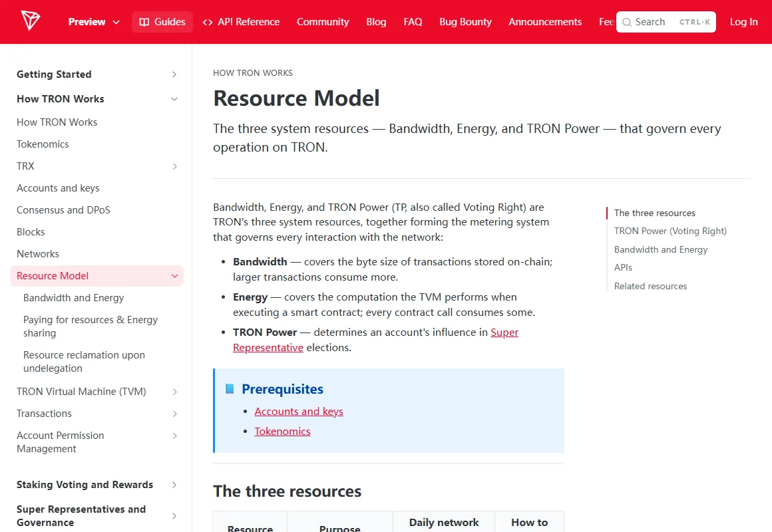Expand Super Representatives and Governance chevron
The height and width of the screenshot is (532, 772).
click(x=174, y=516)
